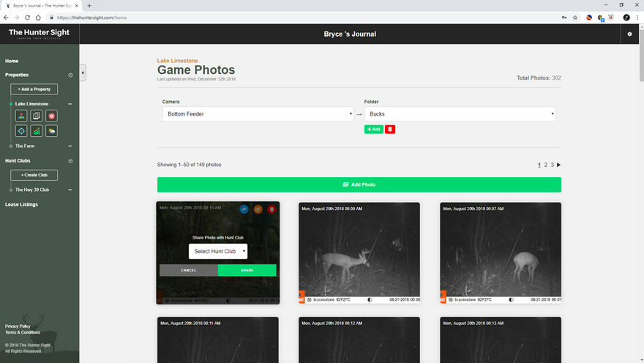Cancel sharing the photo
644x363 pixels.
189,270
